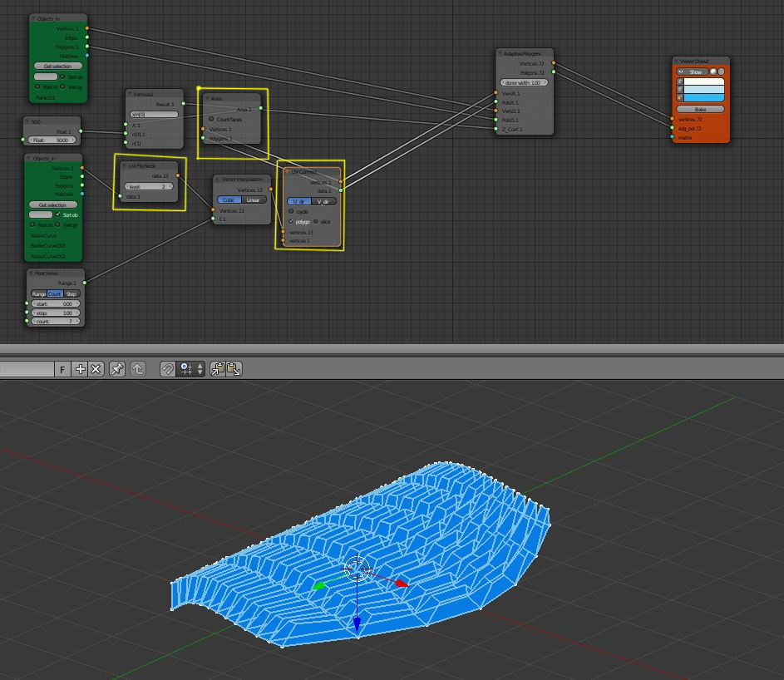The width and height of the screenshot is (784, 680).
Task: Click level field in List Flip Node
Action: [149, 186]
